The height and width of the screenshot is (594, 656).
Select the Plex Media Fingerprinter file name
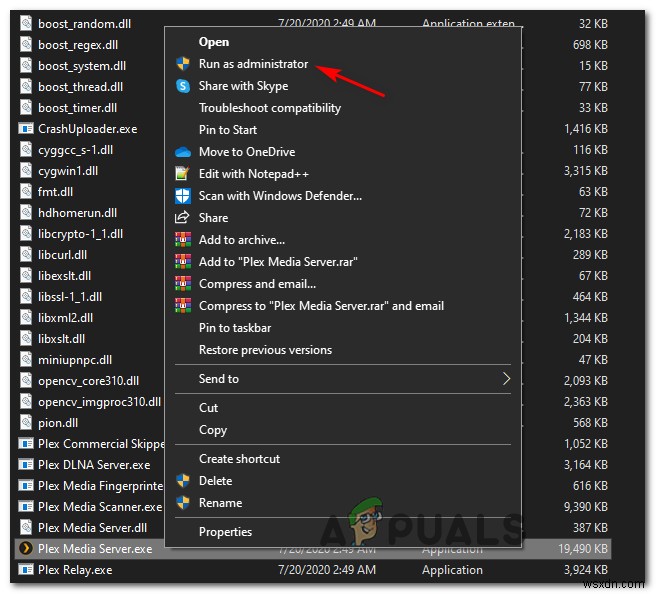coord(100,486)
